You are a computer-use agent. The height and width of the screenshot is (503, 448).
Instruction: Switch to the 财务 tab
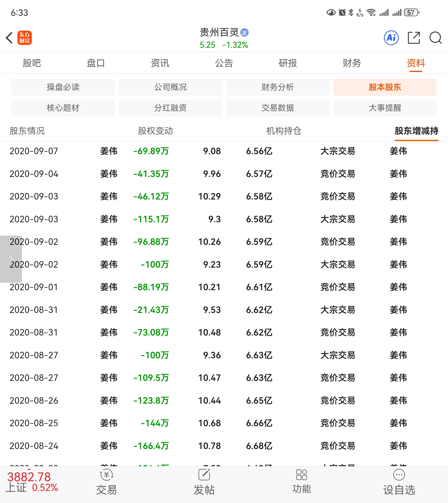pyautogui.click(x=352, y=63)
